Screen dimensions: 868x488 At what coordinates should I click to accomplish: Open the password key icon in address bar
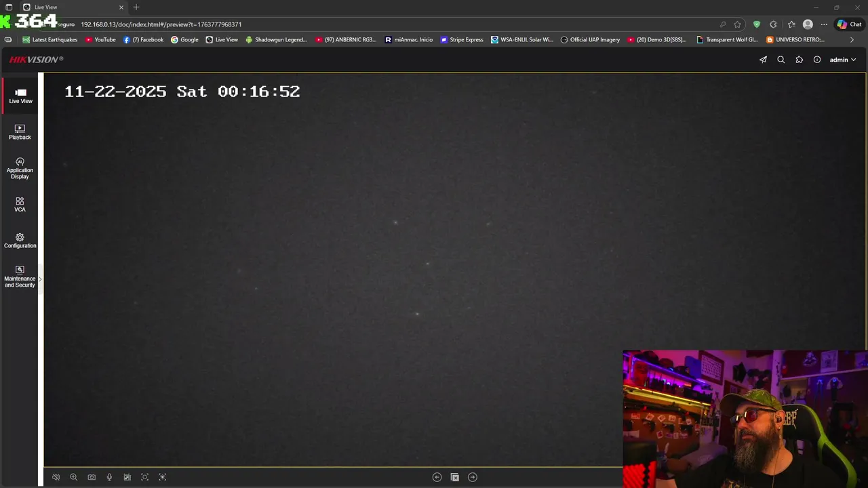(723, 24)
